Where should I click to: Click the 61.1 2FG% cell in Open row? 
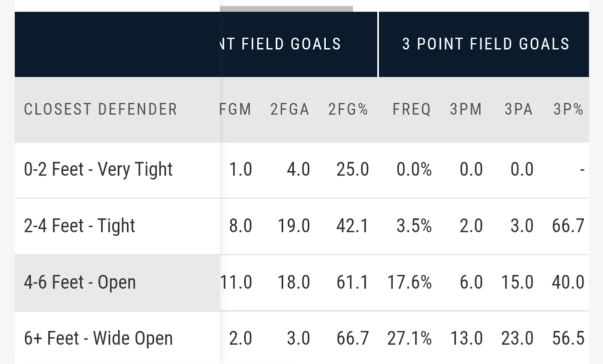353,282
